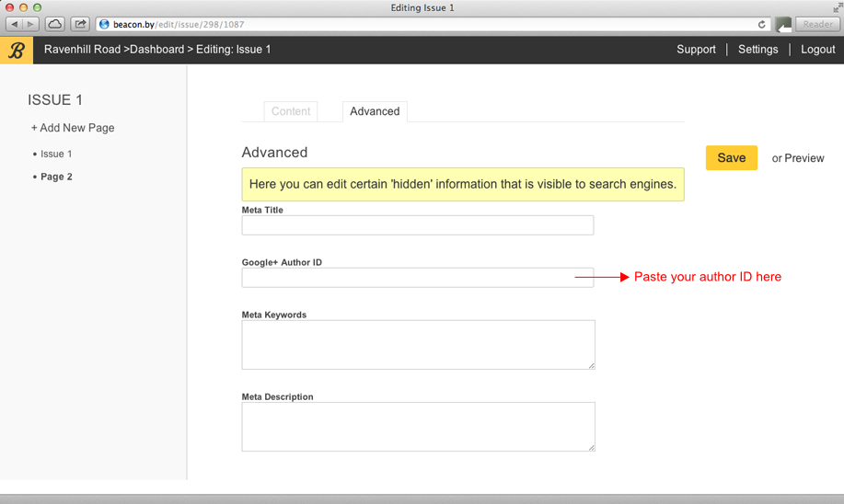This screenshot has width=844, height=504.
Task: Switch to the Content tab
Action: tap(291, 111)
